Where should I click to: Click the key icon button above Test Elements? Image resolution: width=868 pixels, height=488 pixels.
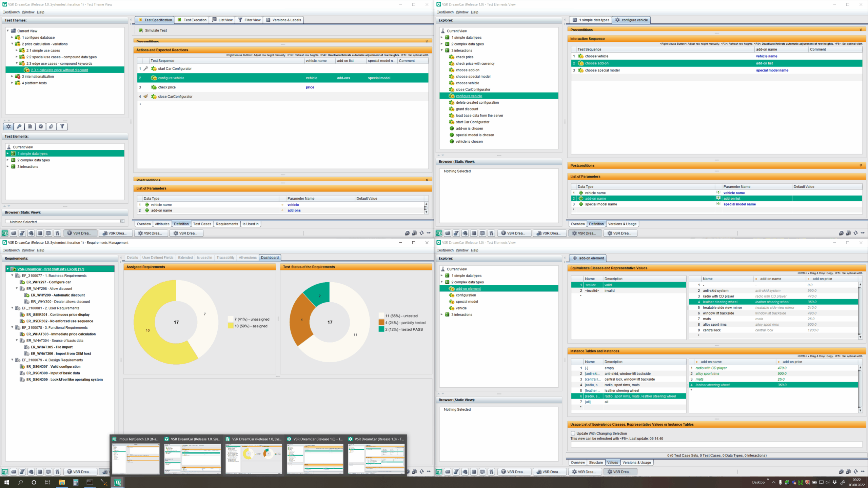coord(19,126)
